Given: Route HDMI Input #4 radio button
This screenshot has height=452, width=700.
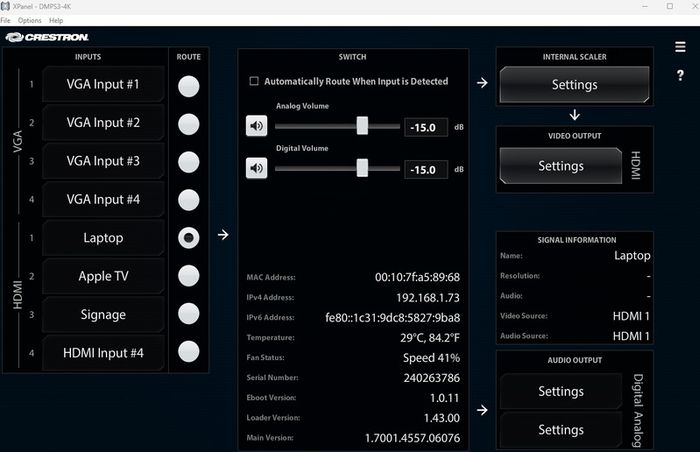Looking at the screenshot, I should coord(188,352).
